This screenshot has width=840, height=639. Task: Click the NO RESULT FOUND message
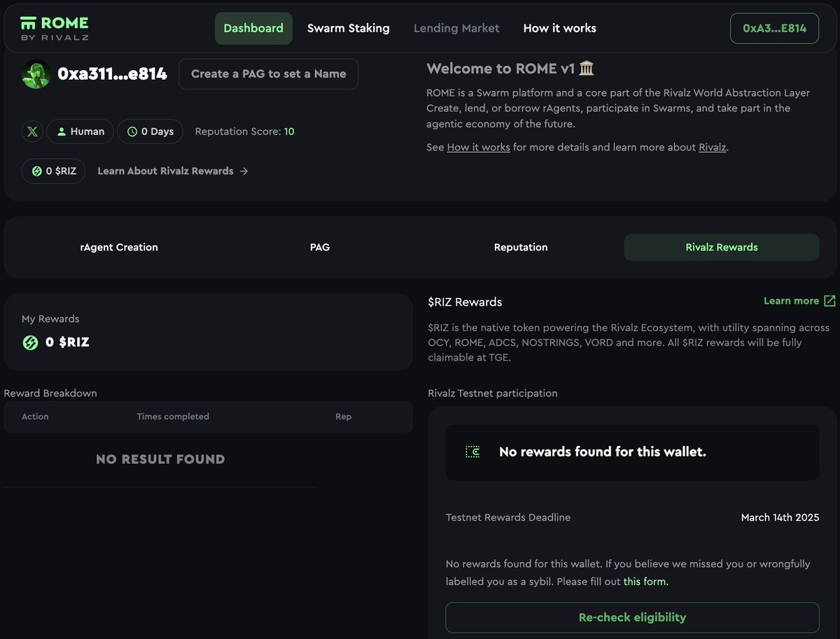tap(160, 460)
